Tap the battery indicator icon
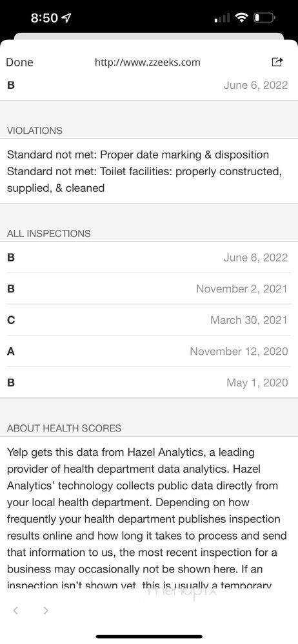This screenshot has height=644, width=298. click(x=264, y=18)
